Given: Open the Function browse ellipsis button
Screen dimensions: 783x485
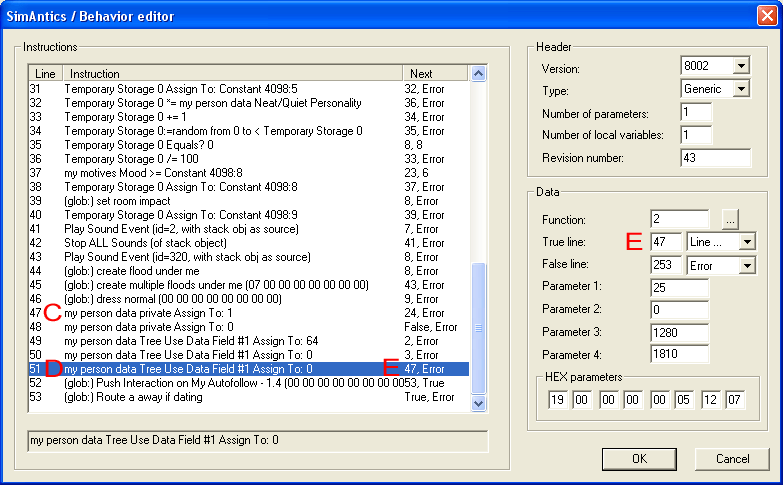Looking at the screenshot, I should [x=730, y=219].
